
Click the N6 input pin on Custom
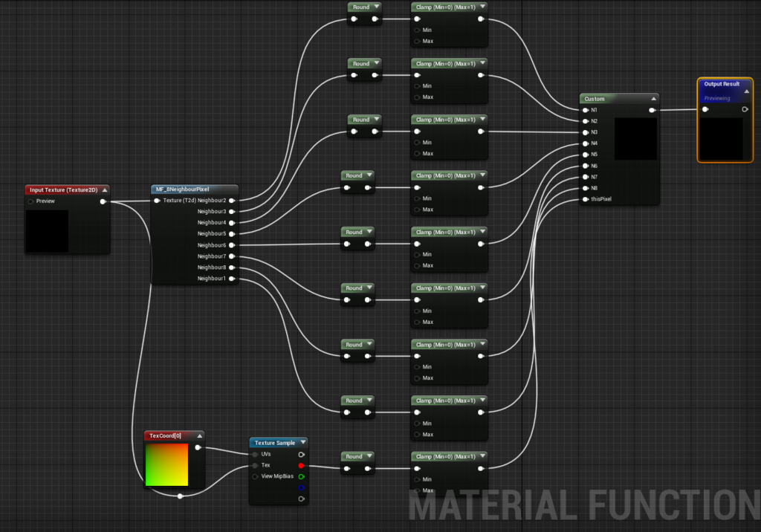click(586, 166)
